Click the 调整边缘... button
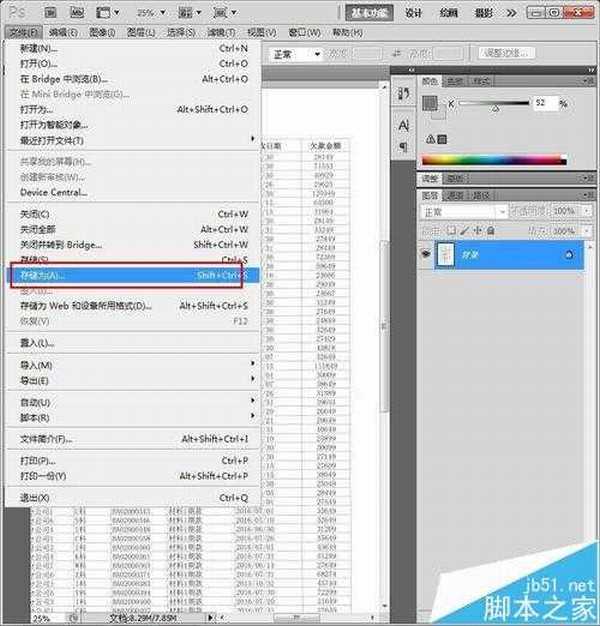The width and height of the screenshot is (600, 626). 507,53
